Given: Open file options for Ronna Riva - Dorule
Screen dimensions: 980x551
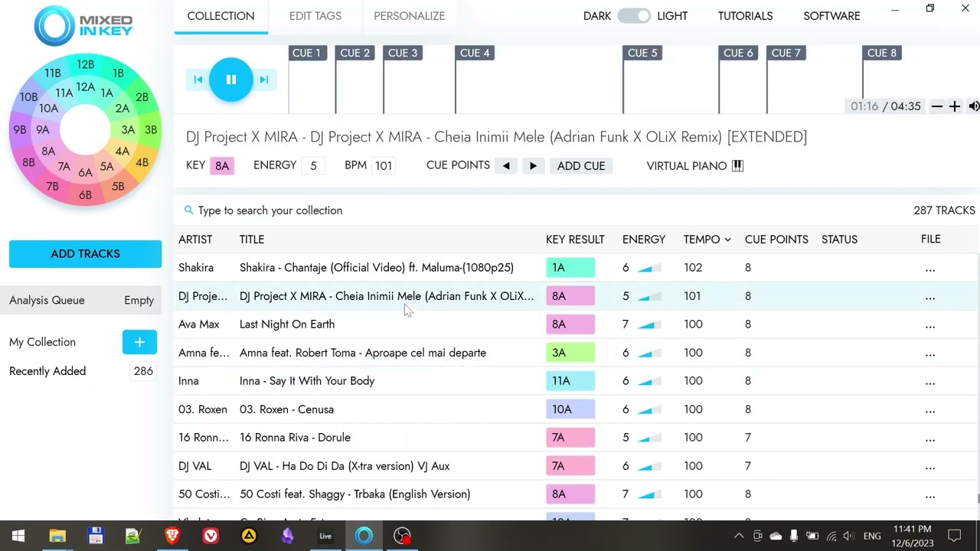Looking at the screenshot, I should pos(930,438).
